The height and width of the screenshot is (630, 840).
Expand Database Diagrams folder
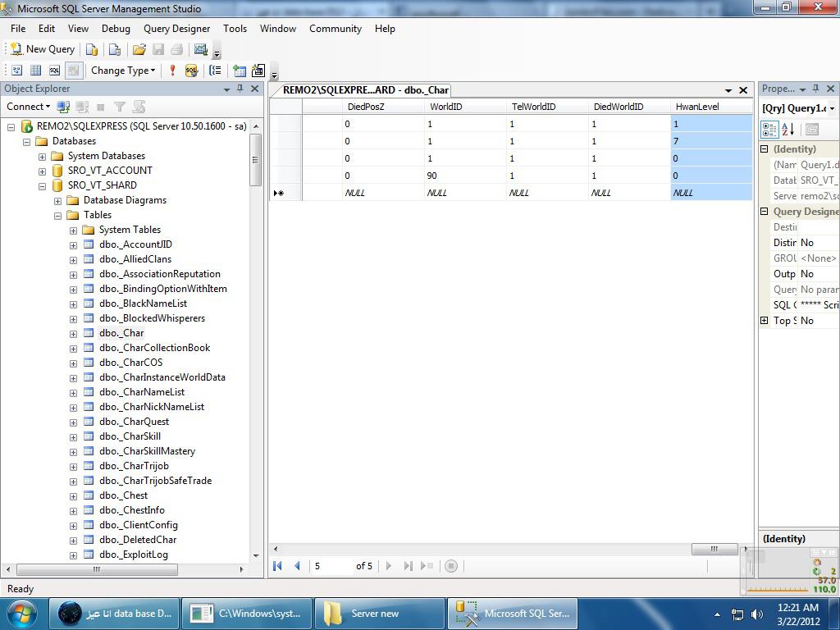57,202
